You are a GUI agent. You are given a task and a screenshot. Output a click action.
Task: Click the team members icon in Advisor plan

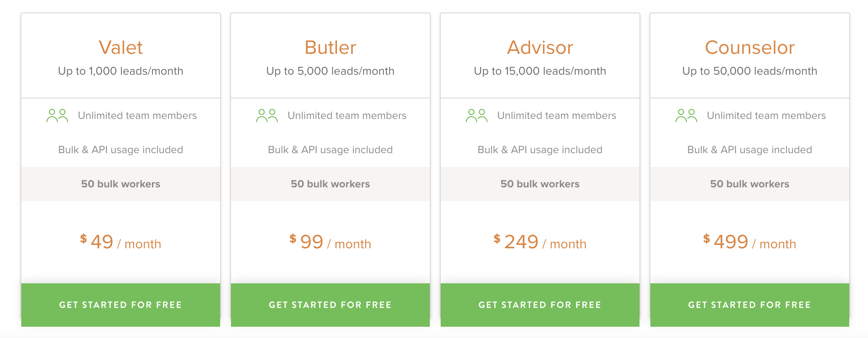477,116
